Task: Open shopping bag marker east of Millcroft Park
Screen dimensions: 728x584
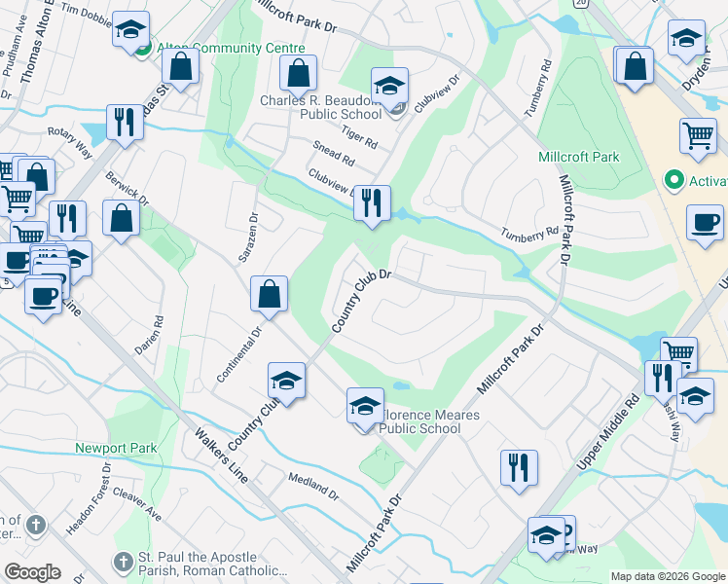Action: click(635, 68)
